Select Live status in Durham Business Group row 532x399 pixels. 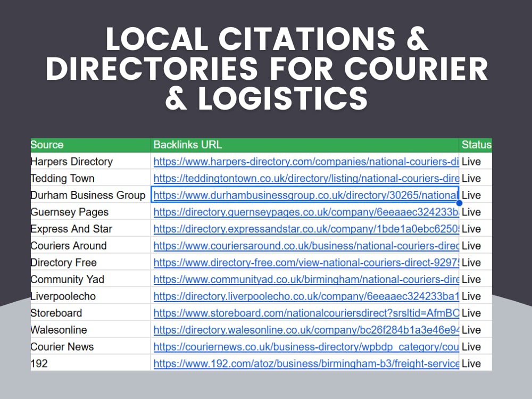coord(476,195)
